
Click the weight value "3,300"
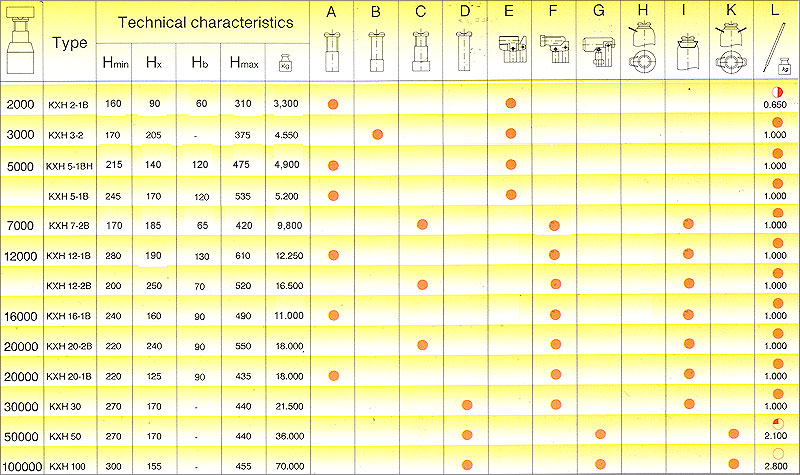[286, 104]
